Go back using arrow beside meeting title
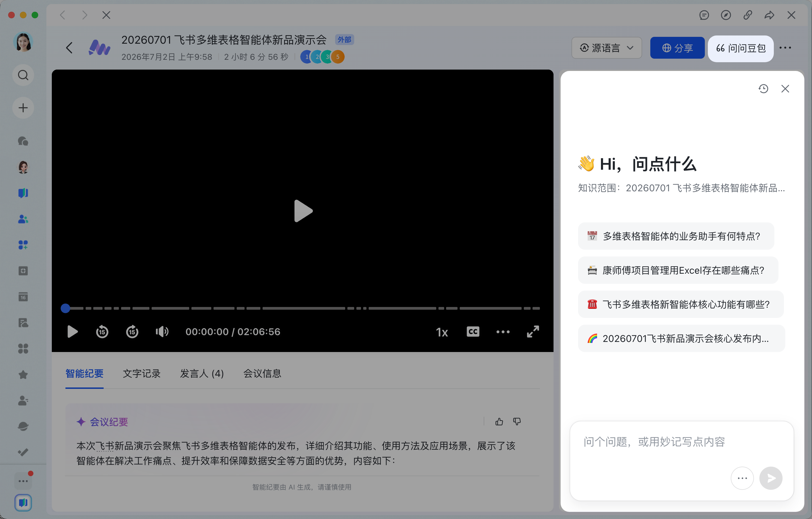The height and width of the screenshot is (519, 812). point(69,47)
